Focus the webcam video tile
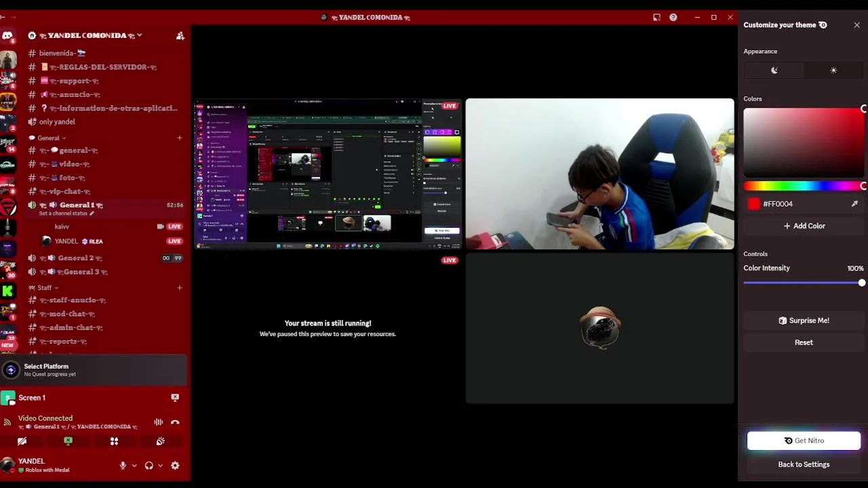This screenshot has height=488, width=868. tap(599, 174)
